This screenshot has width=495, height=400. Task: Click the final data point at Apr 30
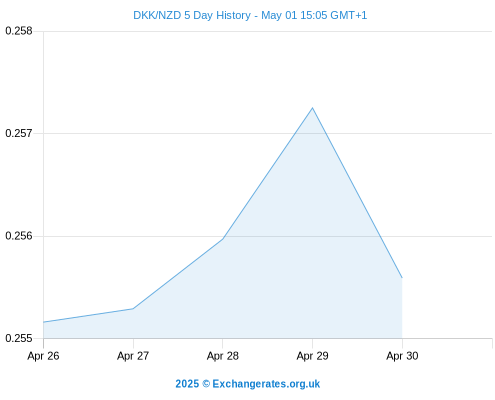coord(402,277)
